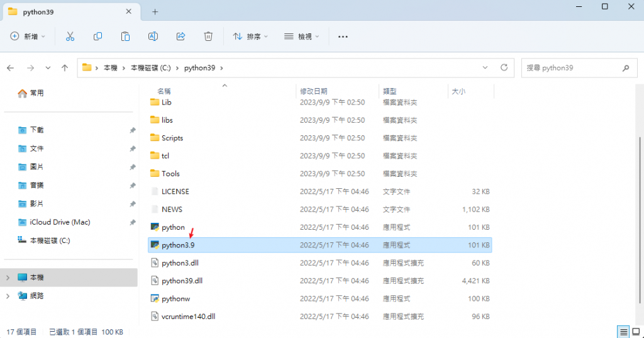Click the Share icon in toolbar
Image resolution: width=644 pixels, height=338 pixels.
(x=180, y=37)
